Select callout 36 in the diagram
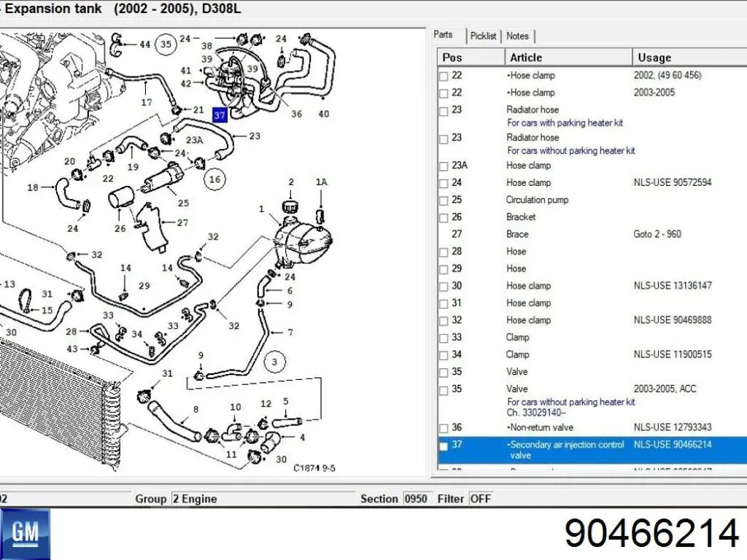The height and width of the screenshot is (560, 747). click(x=297, y=114)
